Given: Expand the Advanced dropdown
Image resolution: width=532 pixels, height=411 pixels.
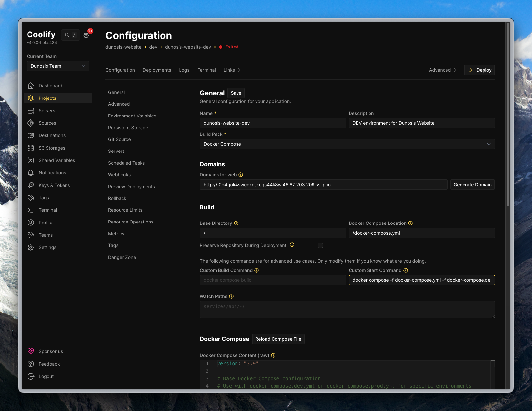Looking at the screenshot, I should [x=442, y=70].
